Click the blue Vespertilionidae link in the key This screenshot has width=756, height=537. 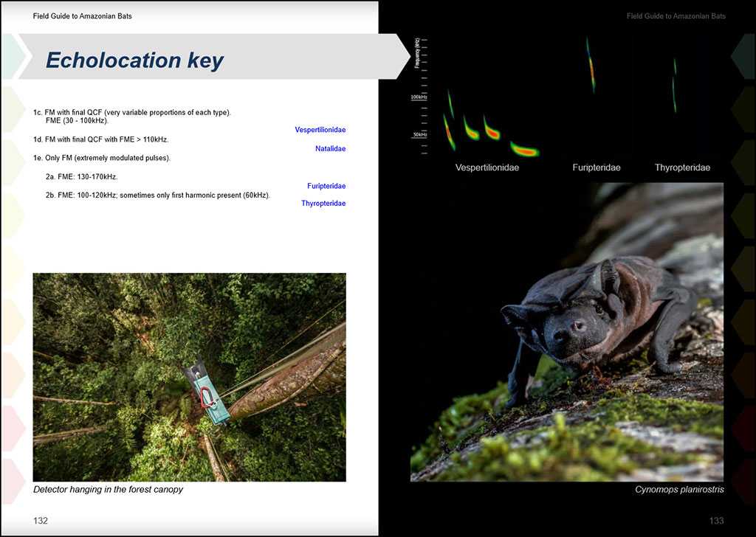pyautogui.click(x=320, y=130)
